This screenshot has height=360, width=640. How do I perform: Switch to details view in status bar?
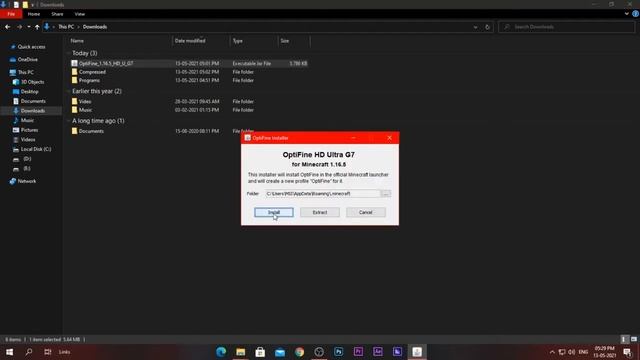click(624, 339)
